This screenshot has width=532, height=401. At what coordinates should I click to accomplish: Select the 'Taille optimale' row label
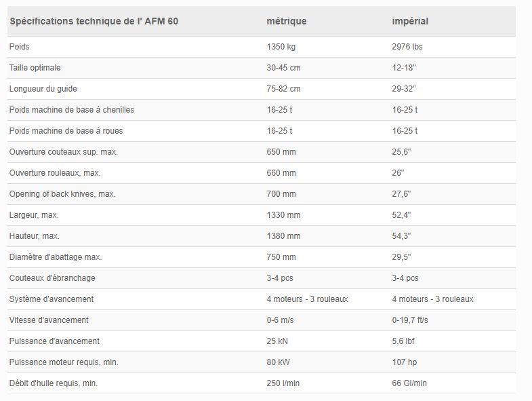click(x=35, y=68)
